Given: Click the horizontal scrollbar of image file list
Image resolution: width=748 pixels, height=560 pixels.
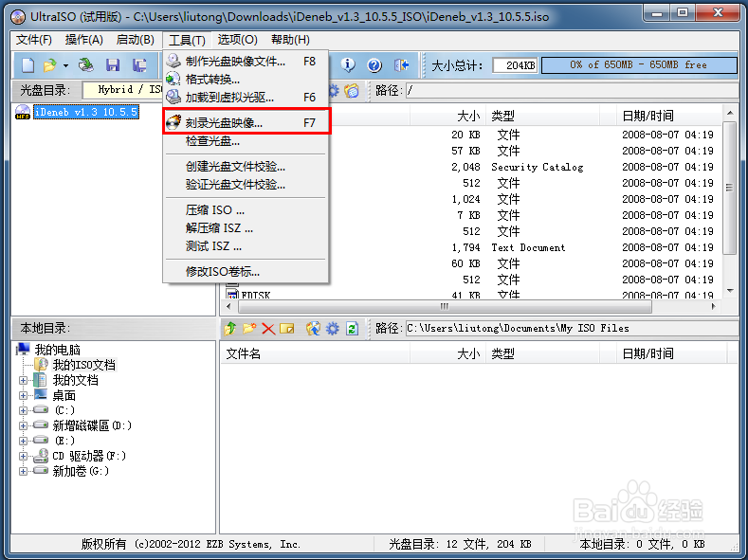Looking at the screenshot, I should click(x=444, y=306).
